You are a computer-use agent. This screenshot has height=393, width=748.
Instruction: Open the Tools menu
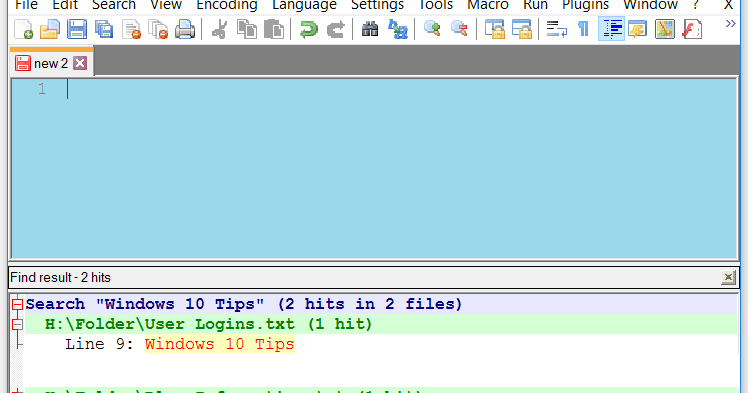click(x=436, y=5)
